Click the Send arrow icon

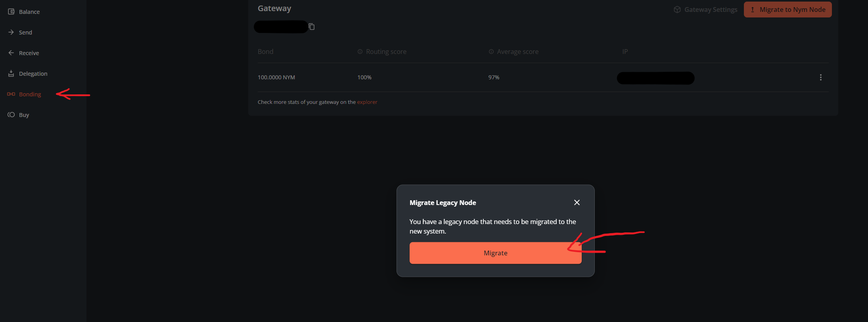pyautogui.click(x=11, y=32)
